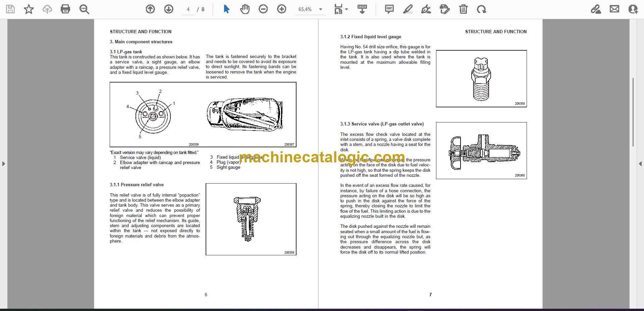Click the '3. Main component structures' heading
Screen dimensions: 644x311
(141, 42)
